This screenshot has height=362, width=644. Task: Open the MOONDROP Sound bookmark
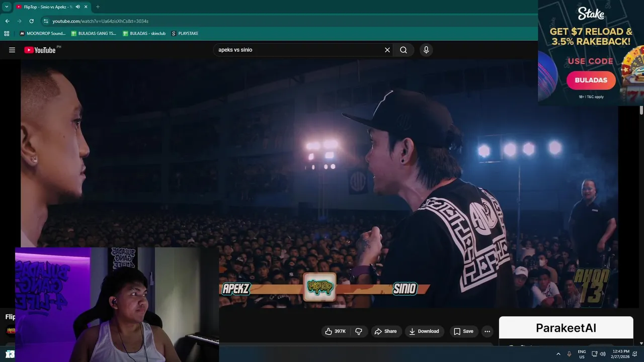click(x=42, y=34)
